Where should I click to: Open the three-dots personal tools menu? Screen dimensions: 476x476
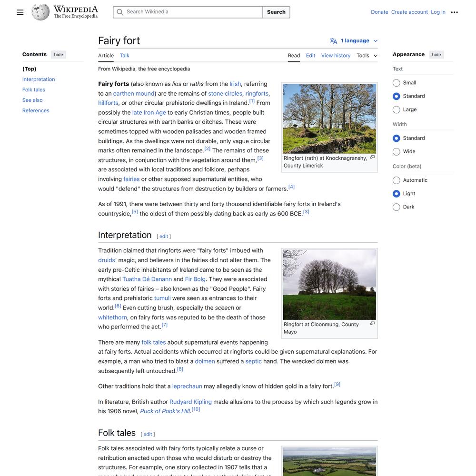454,12
